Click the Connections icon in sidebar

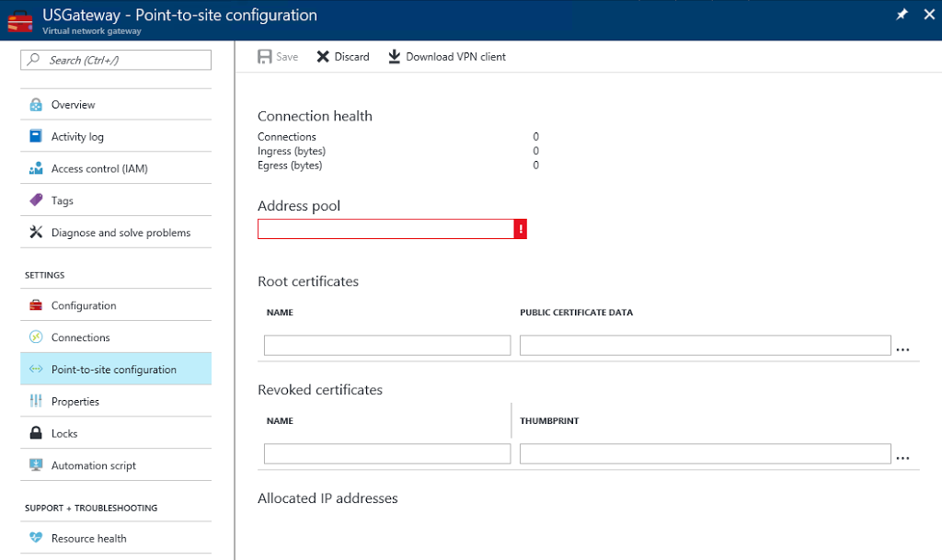pos(36,337)
